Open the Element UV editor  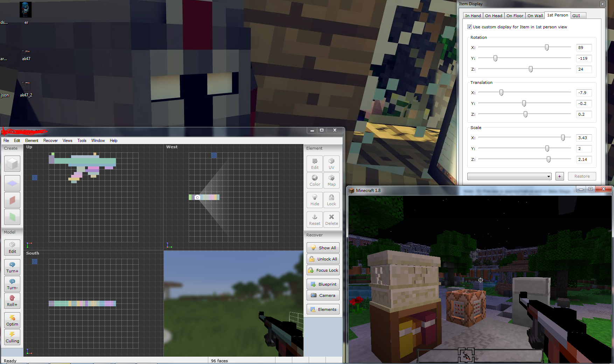point(332,164)
